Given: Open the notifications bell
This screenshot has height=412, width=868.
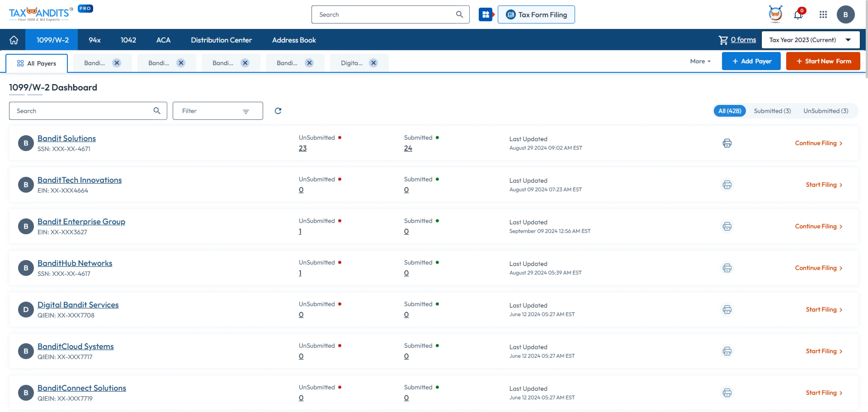Looking at the screenshot, I should click(798, 14).
